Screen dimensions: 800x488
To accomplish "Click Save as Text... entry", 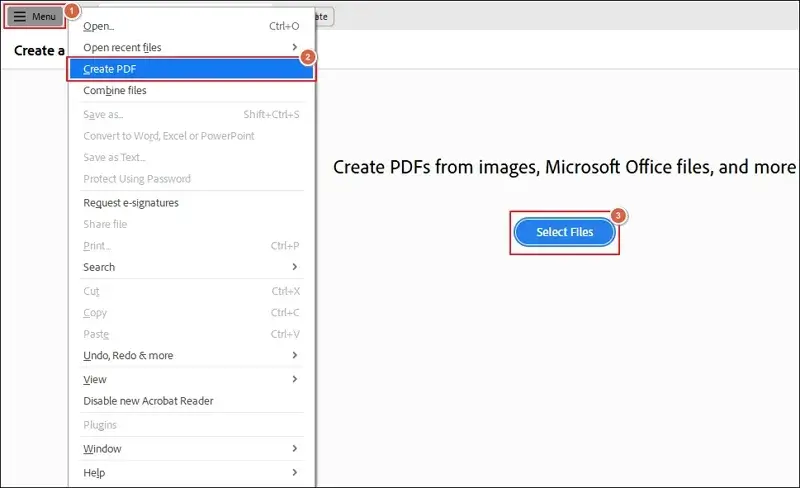I will point(191,157).
